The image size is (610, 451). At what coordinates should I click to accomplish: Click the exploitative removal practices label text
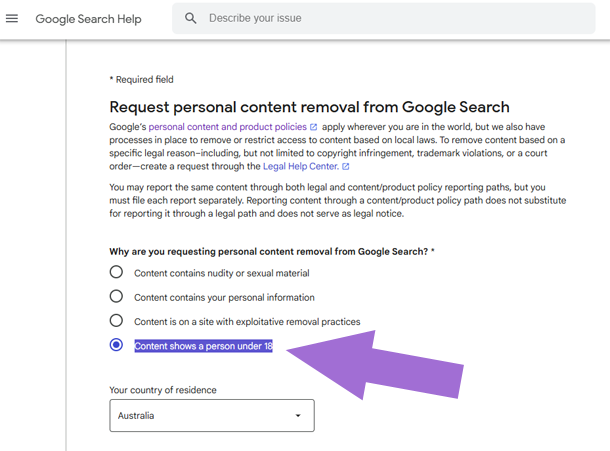[x=247, y=322]
